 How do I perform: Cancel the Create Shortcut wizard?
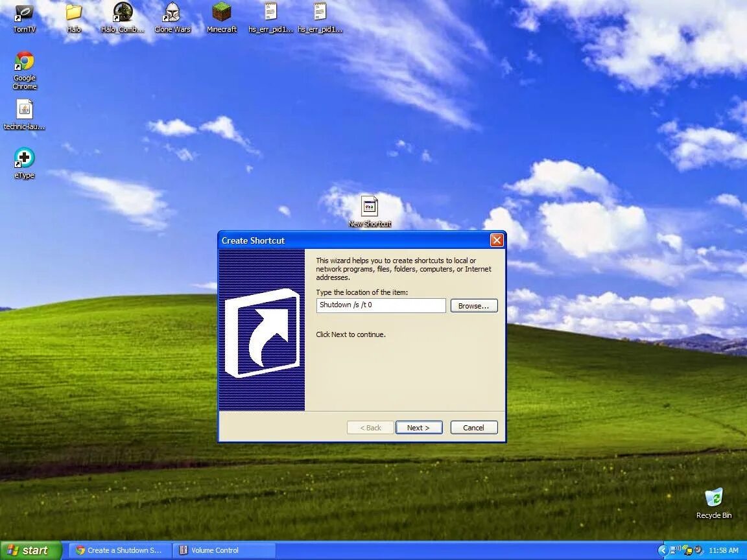[474, 428]
